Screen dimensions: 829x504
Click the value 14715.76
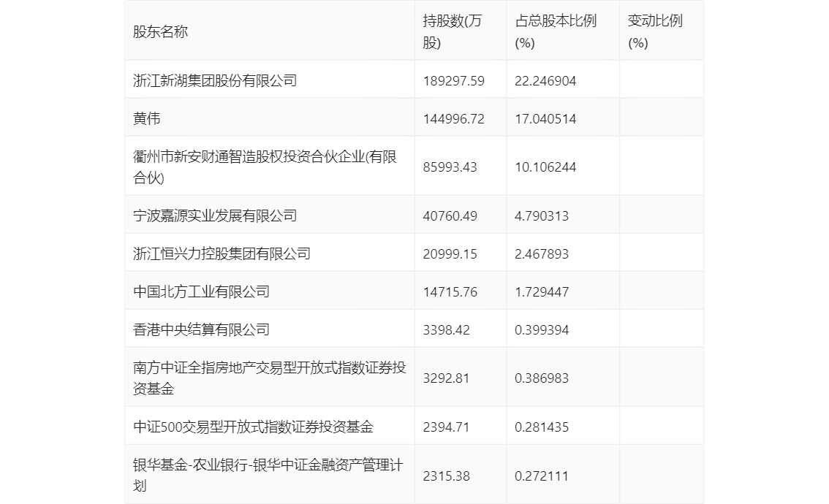pos(450,292)
